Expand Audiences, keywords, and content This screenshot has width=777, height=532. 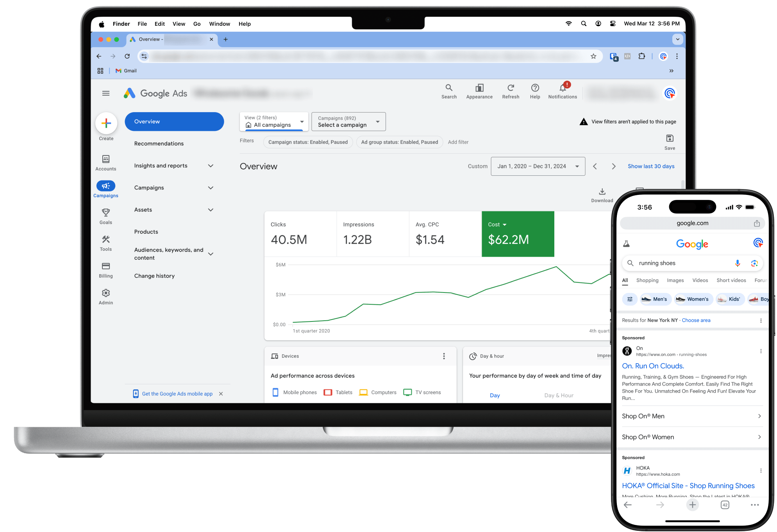pos(211,254)
